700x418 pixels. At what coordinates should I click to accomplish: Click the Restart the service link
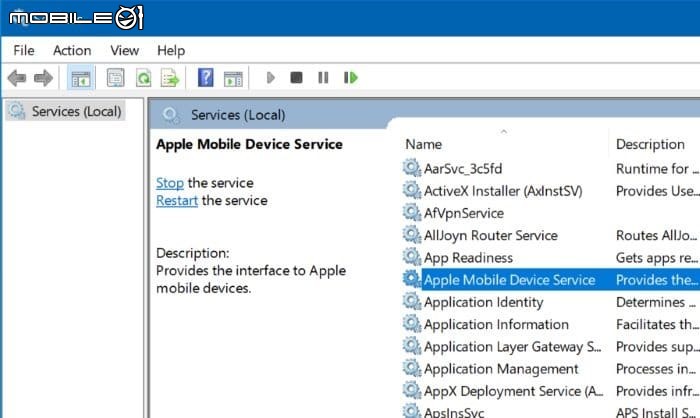(177, 201)
